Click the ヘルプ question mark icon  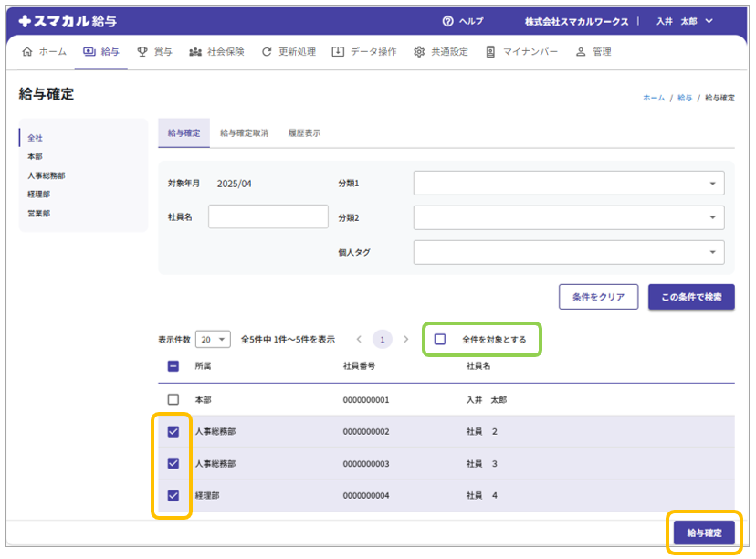pyautogui.click(x=447, y=21)
